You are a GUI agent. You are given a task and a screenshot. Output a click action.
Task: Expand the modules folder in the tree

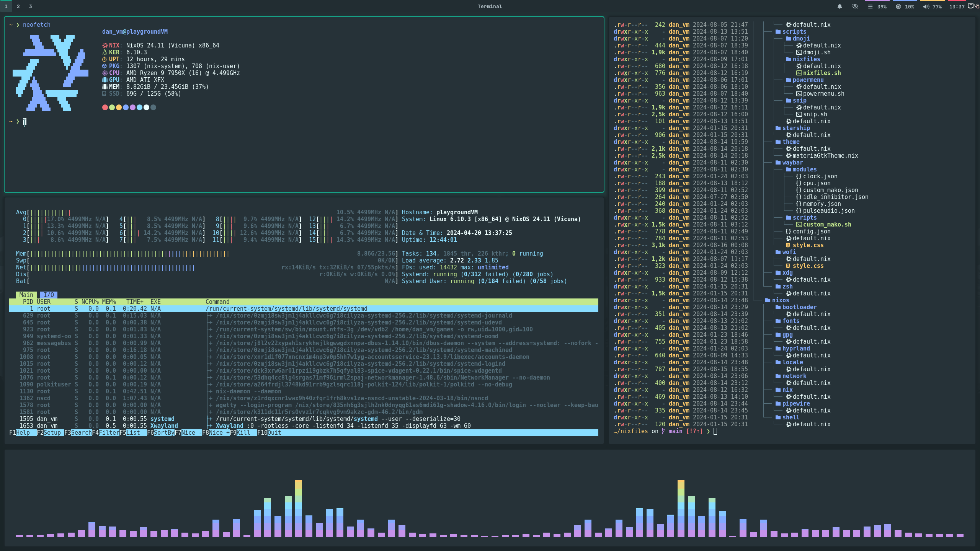click(801, 169)
